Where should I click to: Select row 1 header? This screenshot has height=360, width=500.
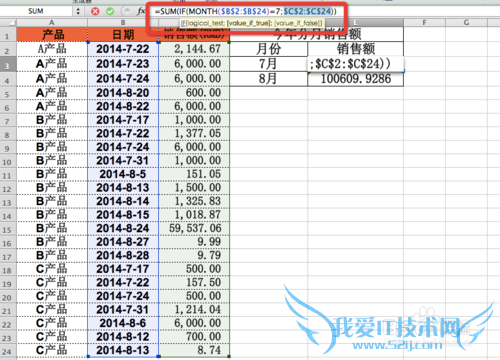[8, 35]
